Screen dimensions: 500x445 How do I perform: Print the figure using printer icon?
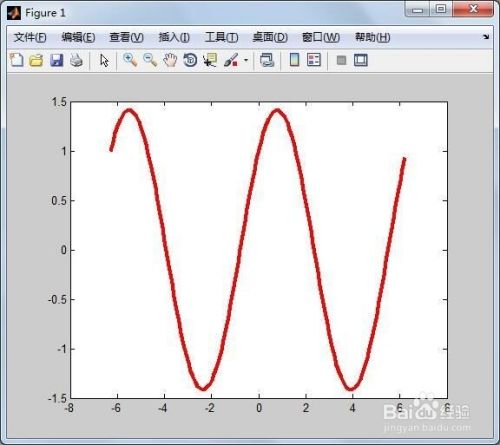[x=77, y=60]
